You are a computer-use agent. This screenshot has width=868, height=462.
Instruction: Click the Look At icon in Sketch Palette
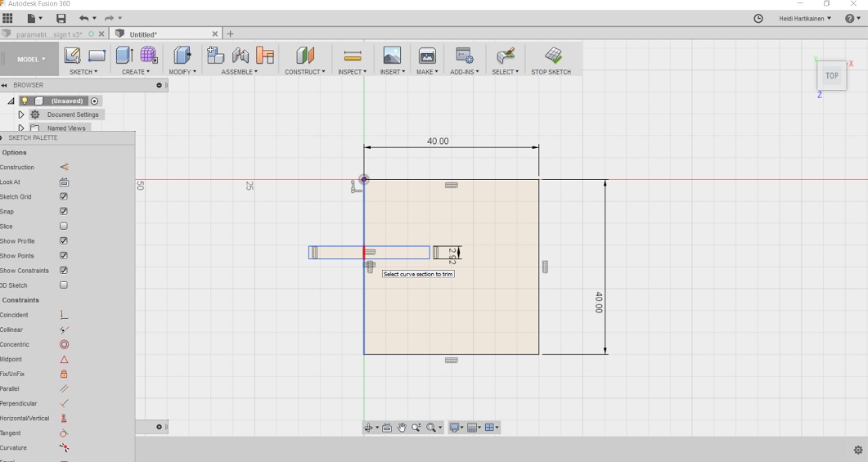64,182
